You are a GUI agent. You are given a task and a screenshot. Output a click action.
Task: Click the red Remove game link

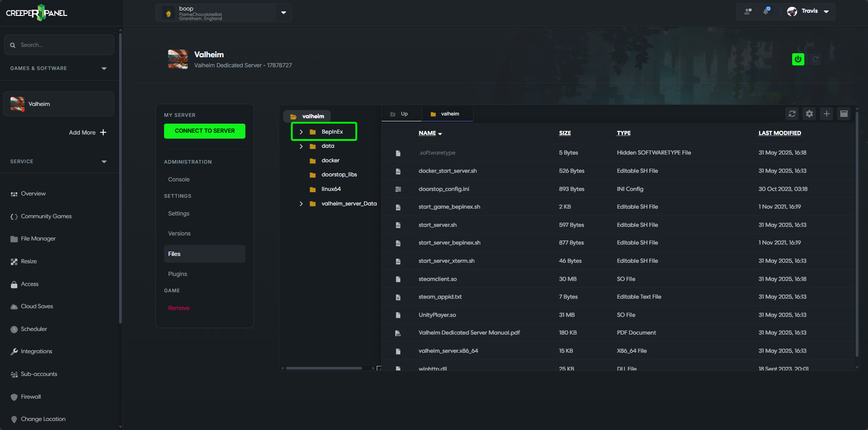click(179, 308)
